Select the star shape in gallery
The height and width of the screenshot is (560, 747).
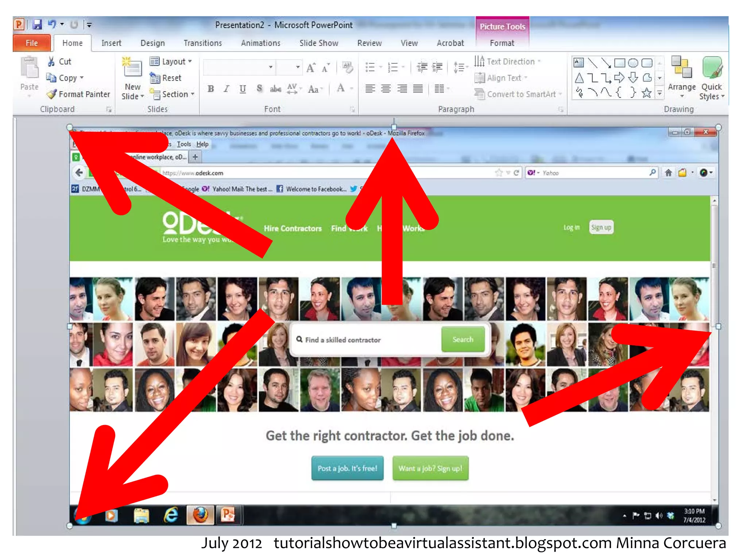tap(646, 93)
